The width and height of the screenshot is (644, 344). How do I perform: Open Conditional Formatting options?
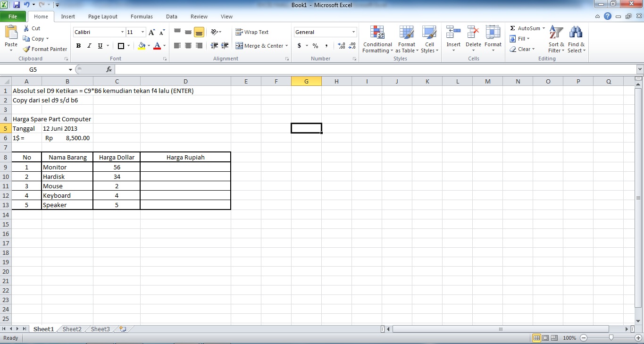tap(377, 40)
